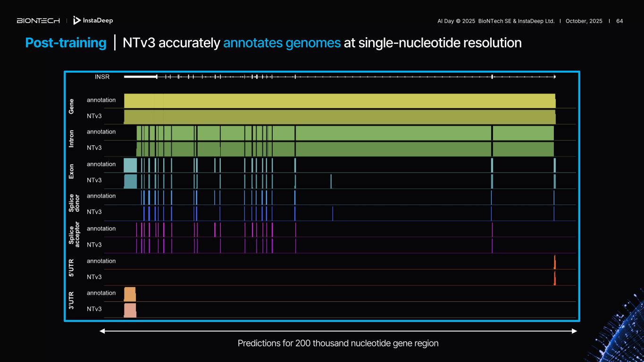Viewport: 644px width, 362px height.
Task: Click the olive Gene NTv3 prediction bar
Action: (x=340, y=117)
